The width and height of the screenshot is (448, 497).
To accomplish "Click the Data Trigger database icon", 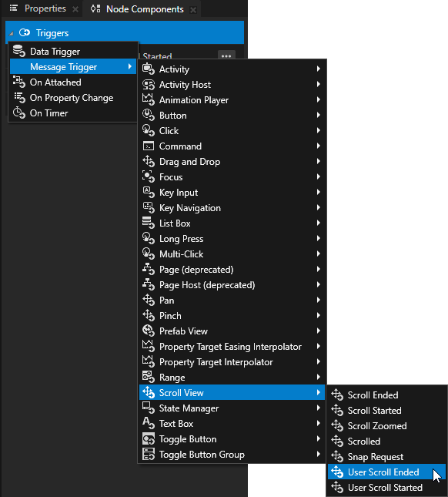I will [x=19, y=51].
